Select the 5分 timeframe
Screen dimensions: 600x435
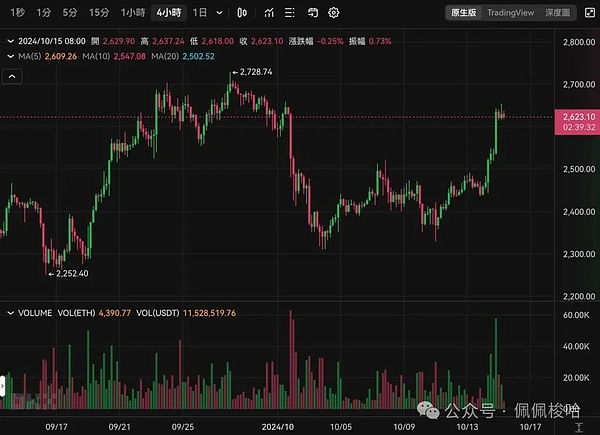point(70,13)
